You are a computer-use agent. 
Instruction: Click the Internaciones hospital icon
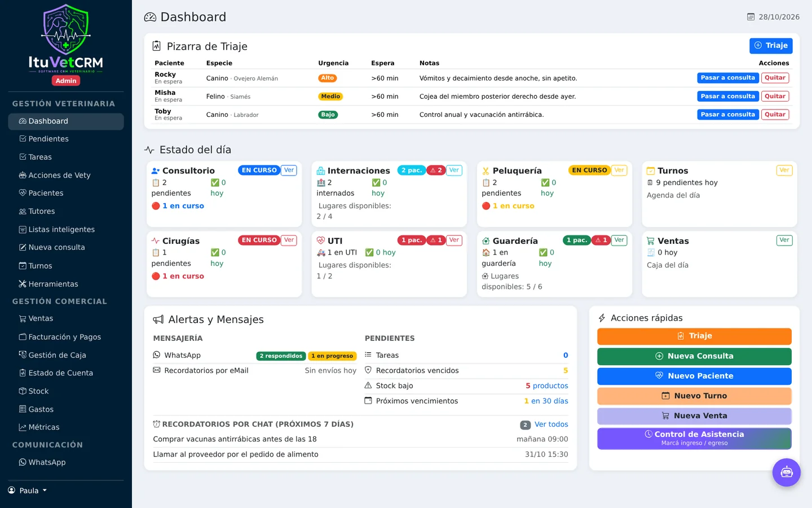pos(321,170)
